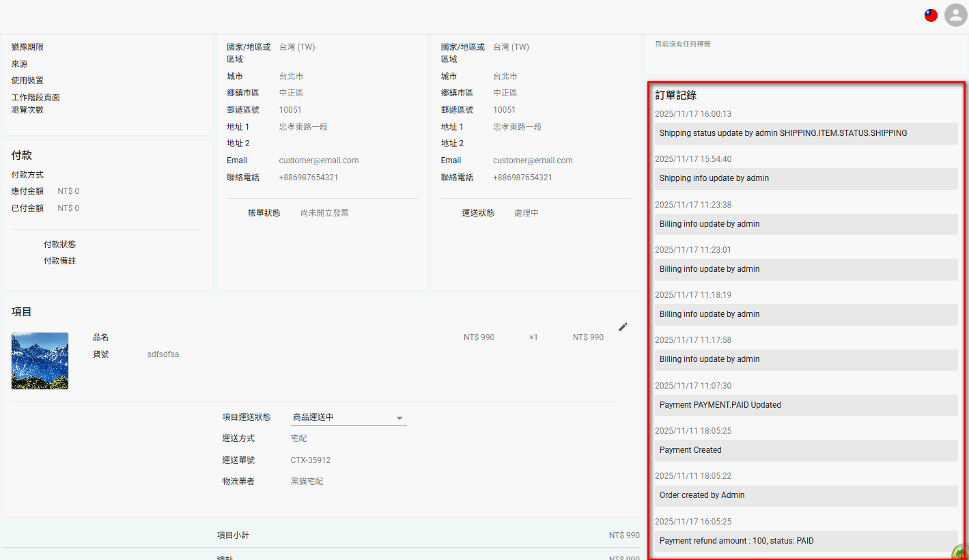Click the 使用裝置 label
Screen dimensions: 969x560
point(27,81)
